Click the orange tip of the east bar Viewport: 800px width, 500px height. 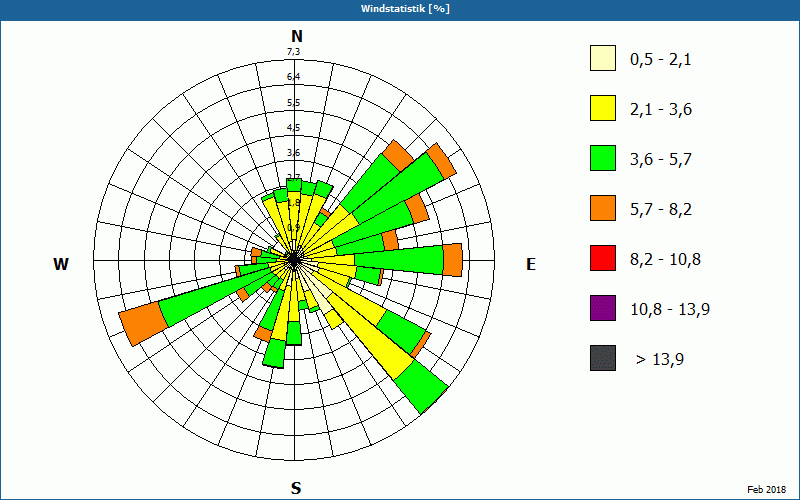(452, 260)
